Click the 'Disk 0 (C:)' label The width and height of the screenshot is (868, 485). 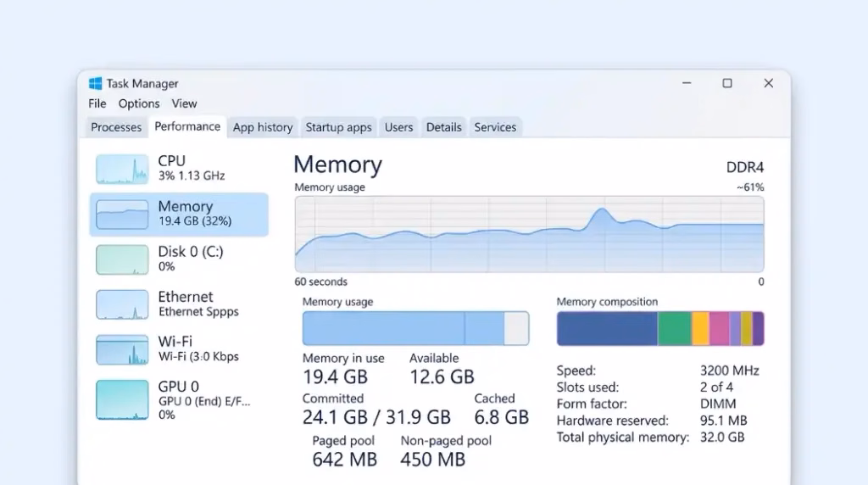[191, 251]
